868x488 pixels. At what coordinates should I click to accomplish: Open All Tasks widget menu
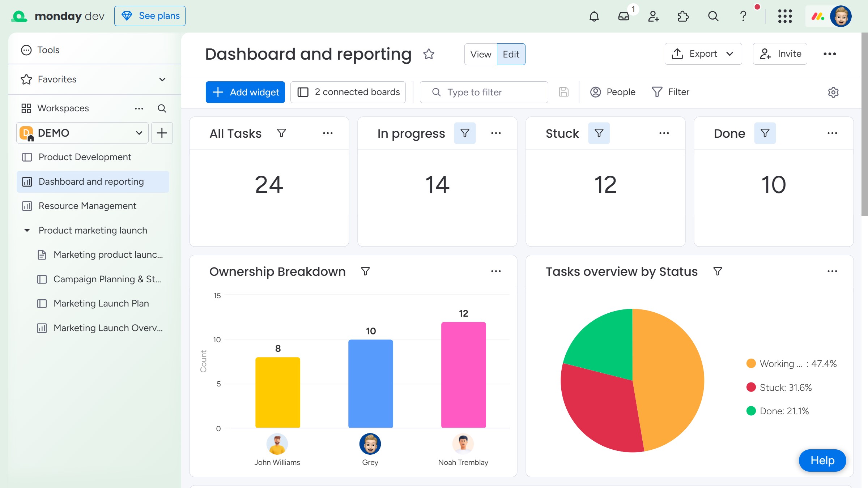pos(328,133)
